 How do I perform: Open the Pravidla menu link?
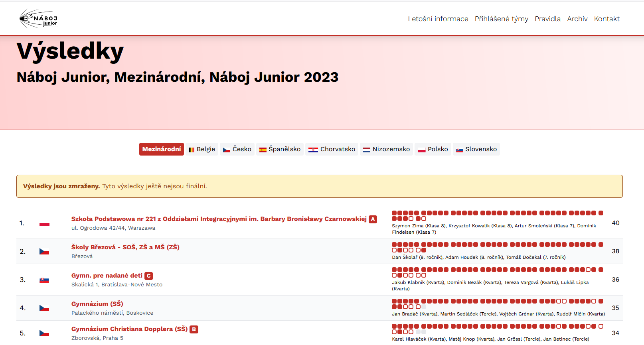click(x=547, y=19)
